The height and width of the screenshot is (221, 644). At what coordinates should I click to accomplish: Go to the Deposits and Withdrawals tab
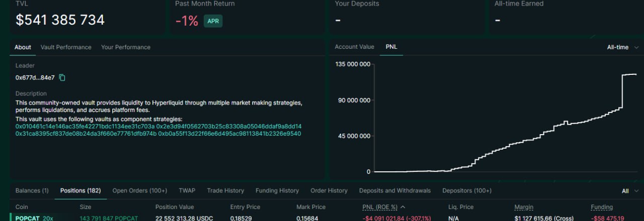coord(395,191)
